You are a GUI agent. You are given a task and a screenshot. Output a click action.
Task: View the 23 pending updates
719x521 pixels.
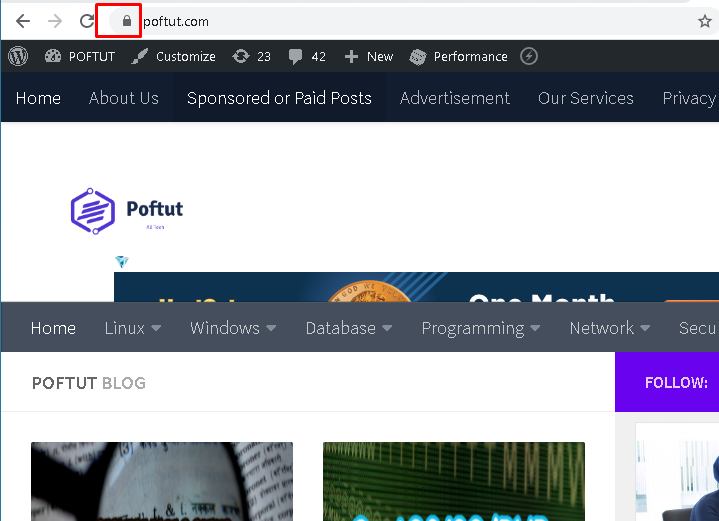point(251,56)
